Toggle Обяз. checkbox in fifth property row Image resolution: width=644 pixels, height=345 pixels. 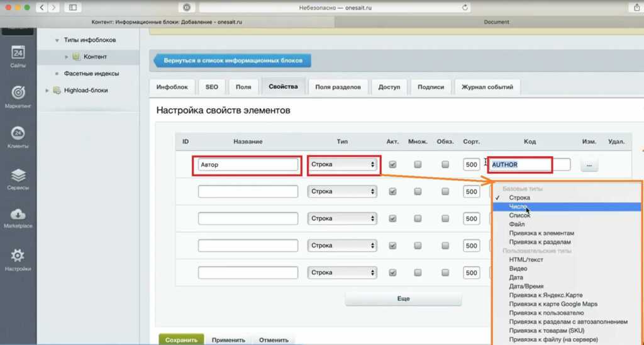pos(445,273)
